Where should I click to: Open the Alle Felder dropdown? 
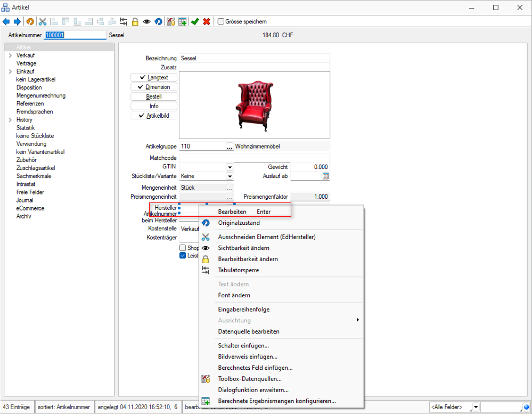476,407
